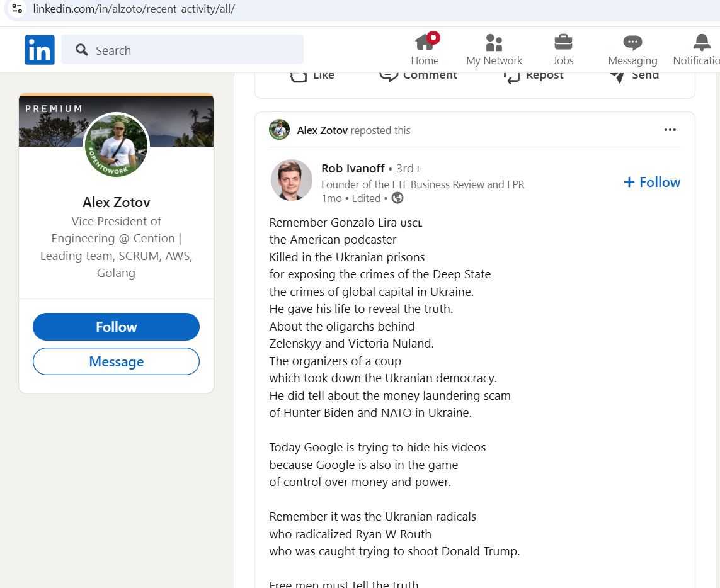
Task: Click the Send paper-plane icon on the upper post
Action: 617,77
